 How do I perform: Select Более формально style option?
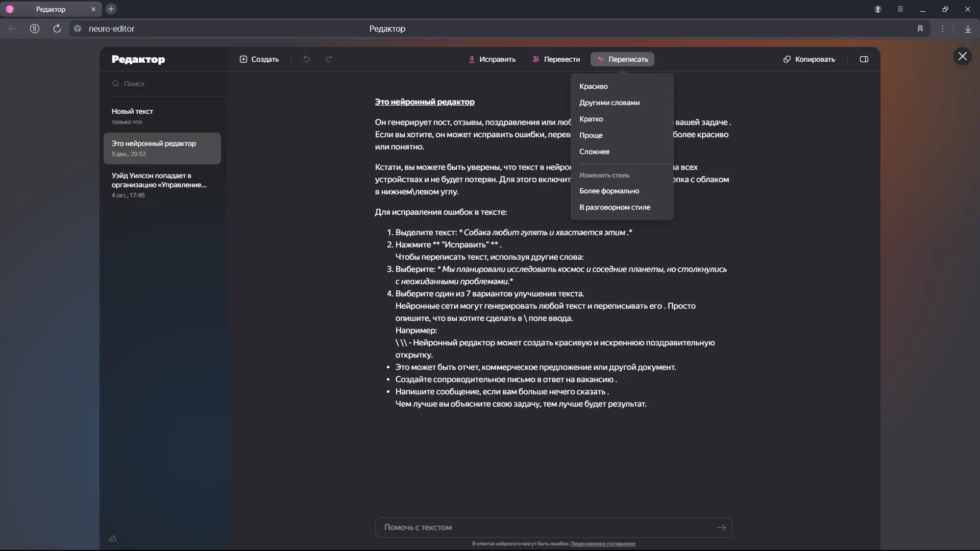click(609, 191)
